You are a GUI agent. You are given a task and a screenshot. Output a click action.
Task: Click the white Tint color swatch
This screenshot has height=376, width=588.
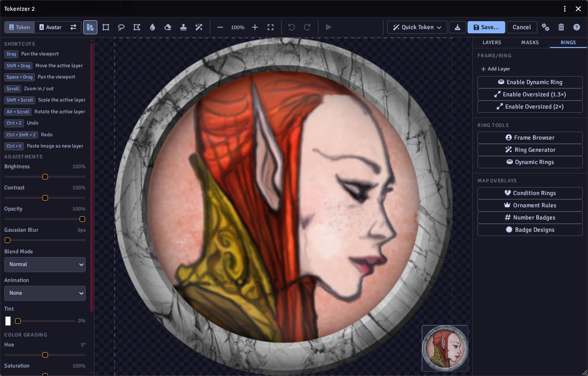pyautogui.click(x=8, y=321)
